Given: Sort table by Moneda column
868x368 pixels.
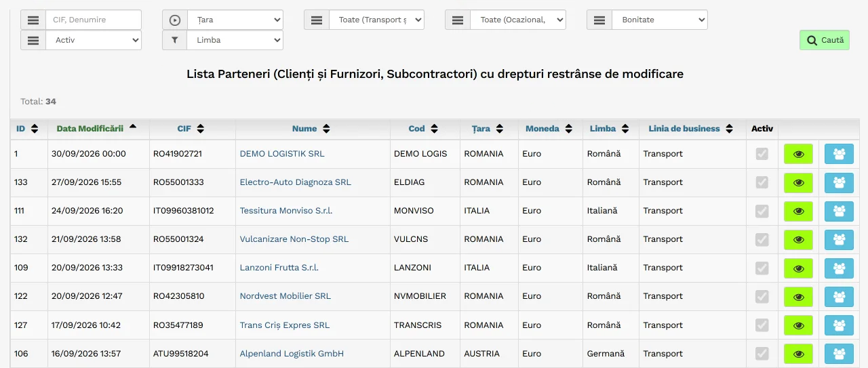Looking at the screenshot, I should point(549,129).
